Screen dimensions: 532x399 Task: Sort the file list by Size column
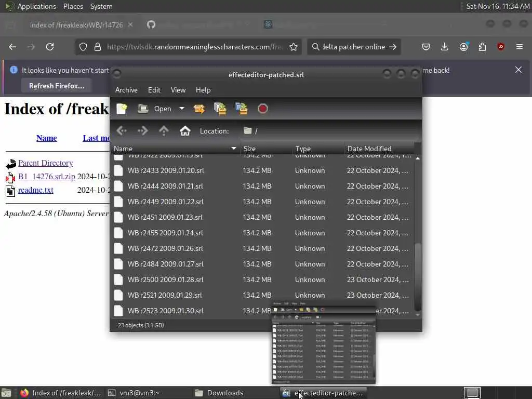266,149
